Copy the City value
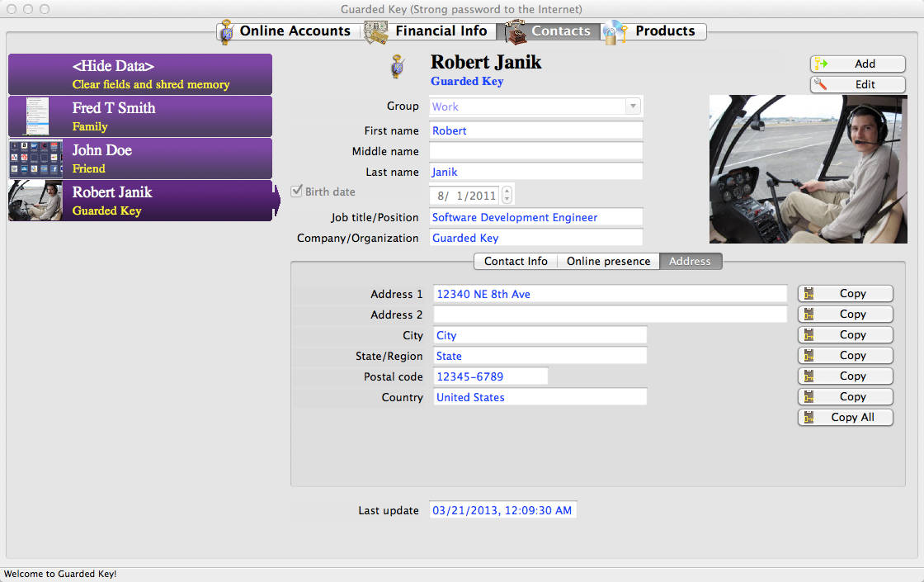 pos(846,335)
